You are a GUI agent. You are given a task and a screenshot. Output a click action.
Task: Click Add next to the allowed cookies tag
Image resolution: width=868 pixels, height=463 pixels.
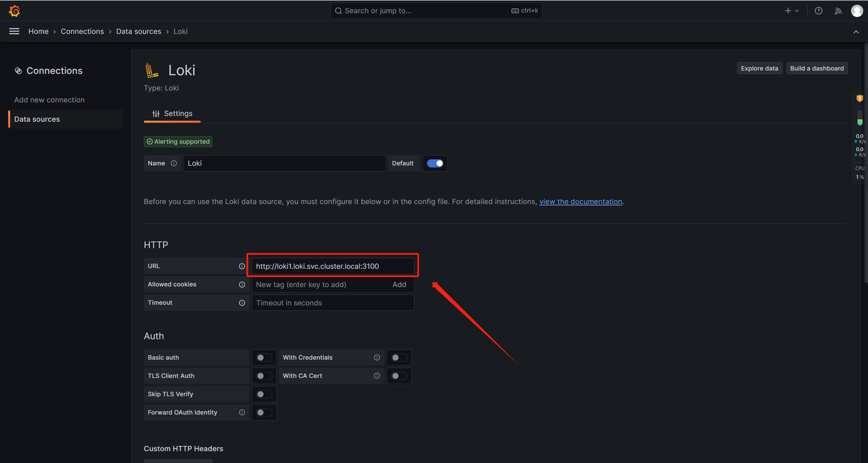click(x=399, y=285)
